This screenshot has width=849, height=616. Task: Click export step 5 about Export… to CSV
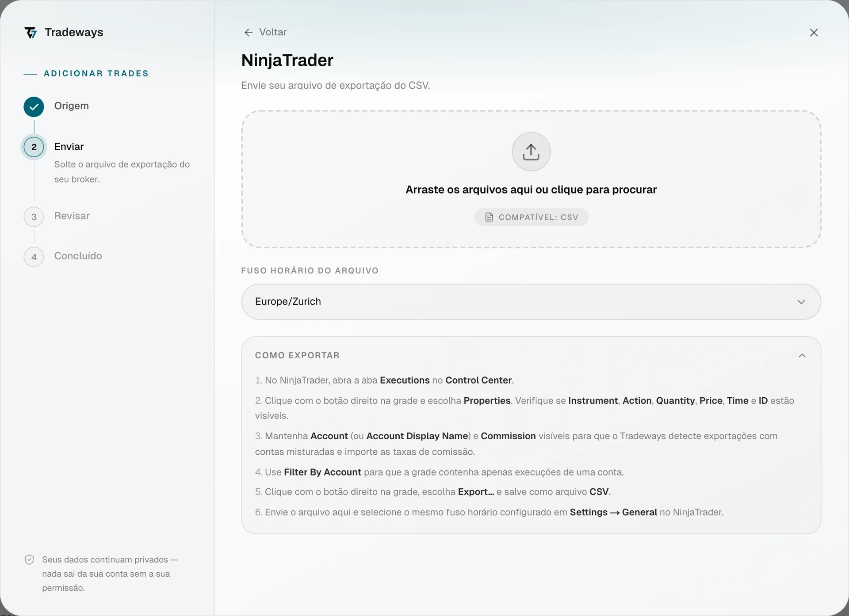point(433,492)
